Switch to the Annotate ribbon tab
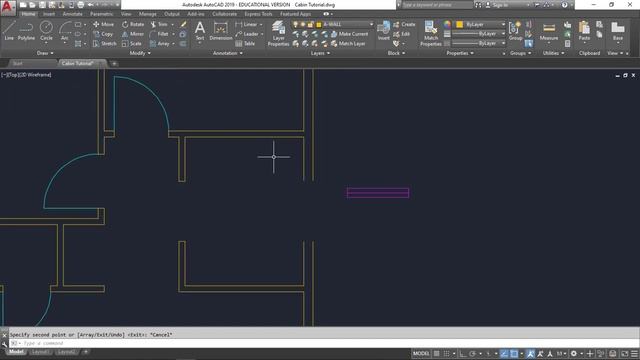 (x=72, y=14)
